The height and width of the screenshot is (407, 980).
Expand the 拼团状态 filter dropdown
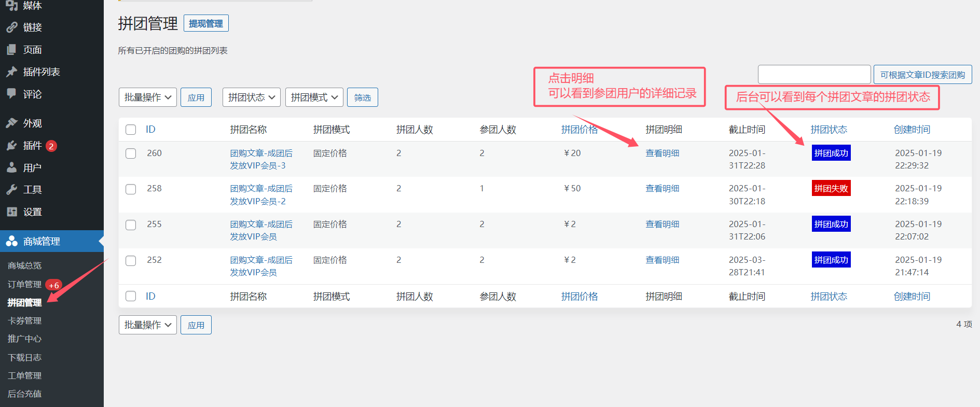coord(252,97)
